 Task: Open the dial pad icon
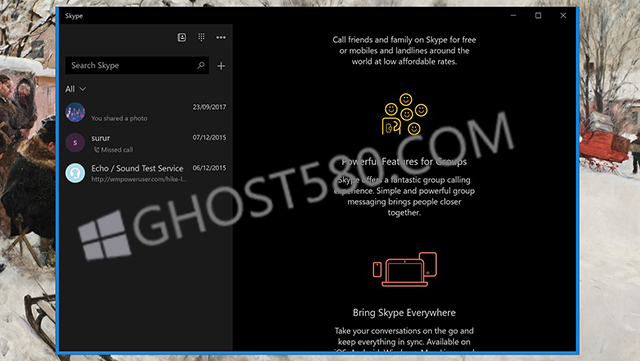(201, 37)
